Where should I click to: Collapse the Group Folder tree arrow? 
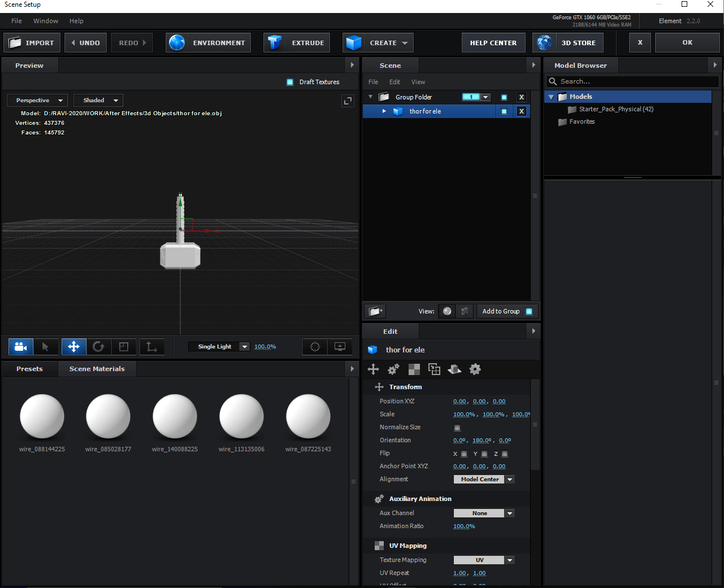tap(371, 97)
